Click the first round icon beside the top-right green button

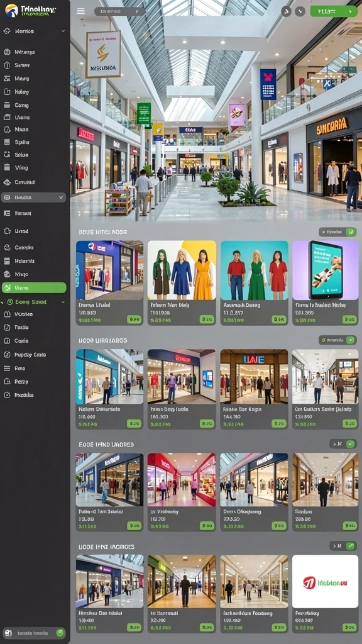(x=287, y=11)
